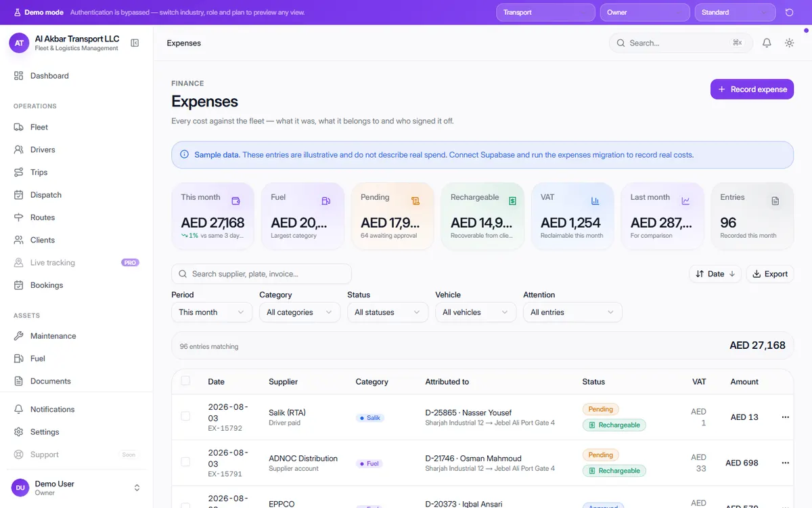Click the Record expense button
Viewport: 812px width, 508px height.
(752, 89)
